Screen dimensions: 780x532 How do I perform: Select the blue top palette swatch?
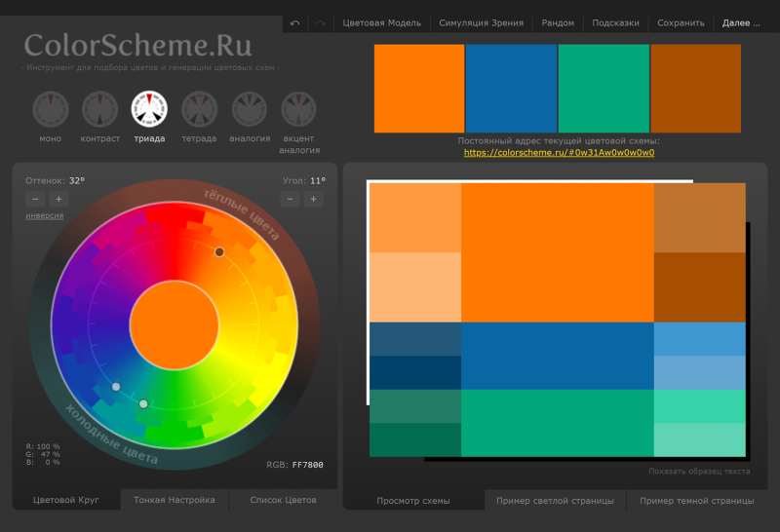pyautogui.click(x=511, y=89)
